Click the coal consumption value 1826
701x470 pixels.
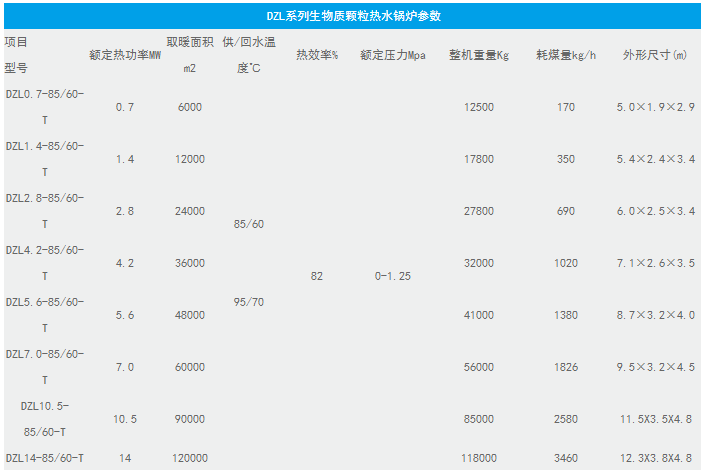[566, 367]
